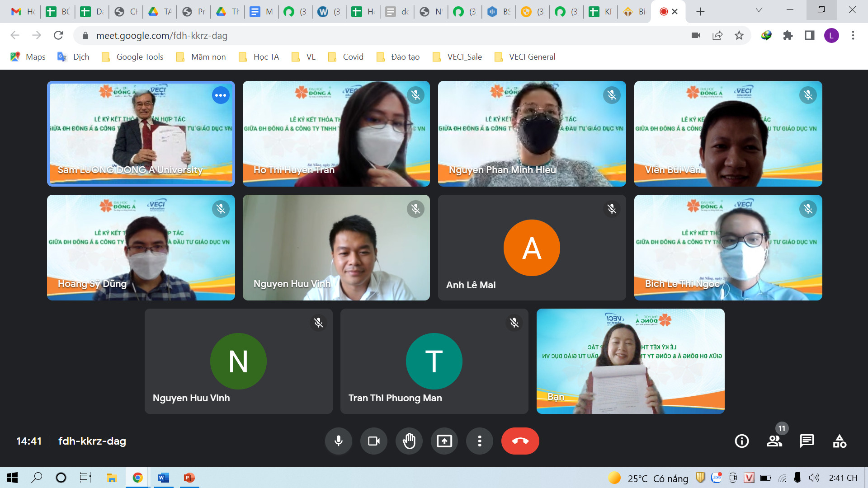This screenshot has width=868, height=488.
Task: Toggle the camera button
Action: point(373,441)
